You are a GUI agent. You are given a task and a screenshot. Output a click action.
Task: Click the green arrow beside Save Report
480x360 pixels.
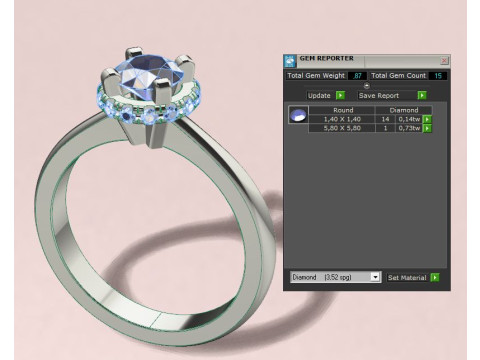[x=422, y=96]
